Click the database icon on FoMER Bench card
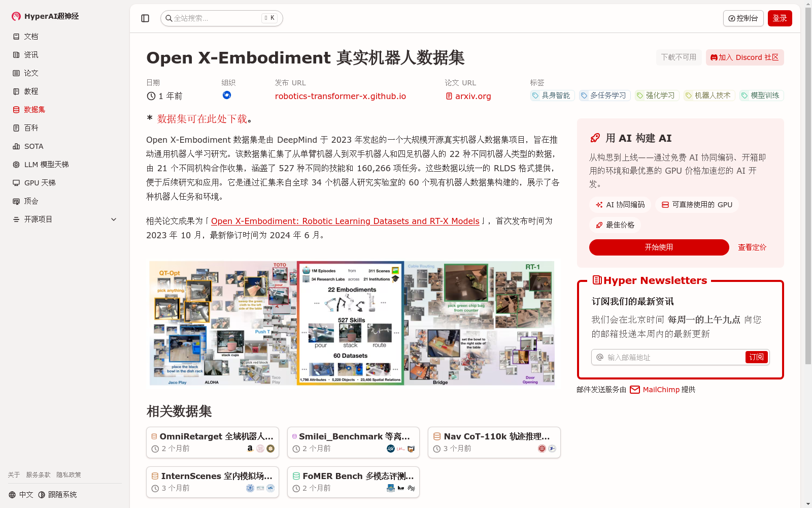 coord(296,476)
